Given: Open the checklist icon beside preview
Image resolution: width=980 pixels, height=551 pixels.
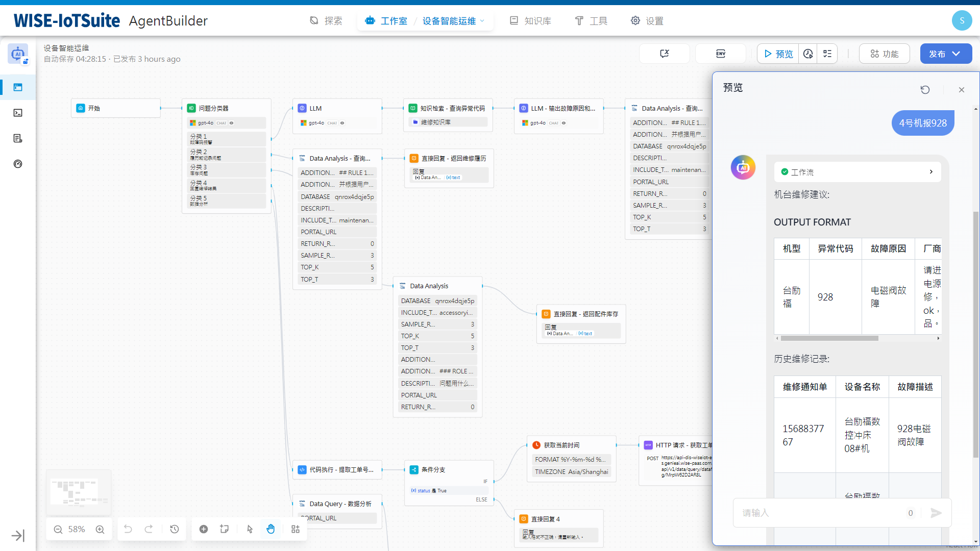Looking at the screenshot, I should tap(827, 54).
